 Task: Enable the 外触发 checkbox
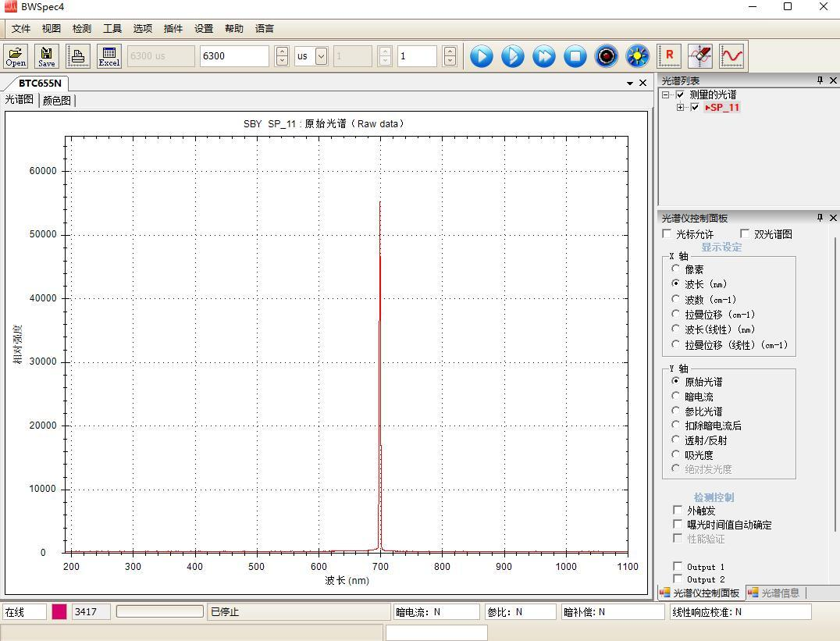[x=678, y=511]
